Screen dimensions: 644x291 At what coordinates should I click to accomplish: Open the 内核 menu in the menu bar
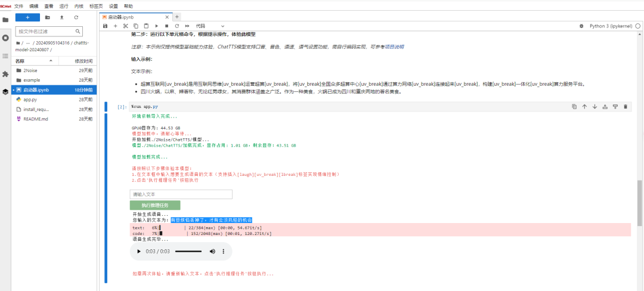coord(79,5)
